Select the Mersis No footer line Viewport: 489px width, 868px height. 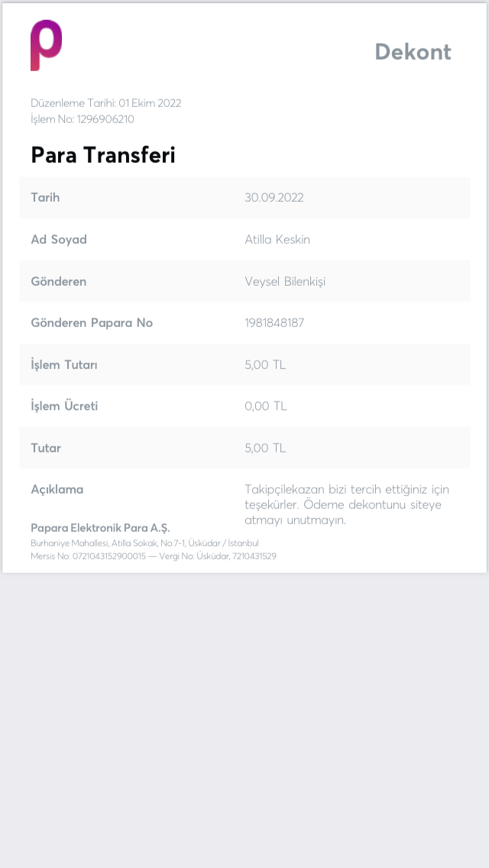tap(154, 555)
